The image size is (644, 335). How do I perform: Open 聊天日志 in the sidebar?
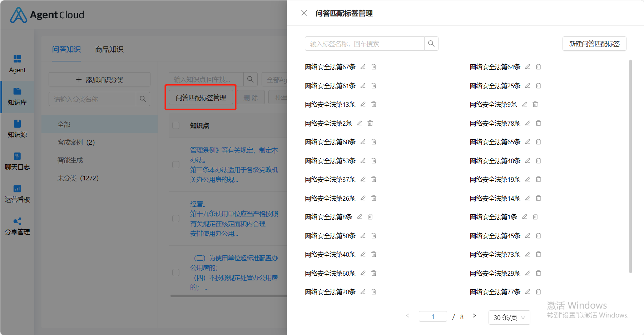17,161
